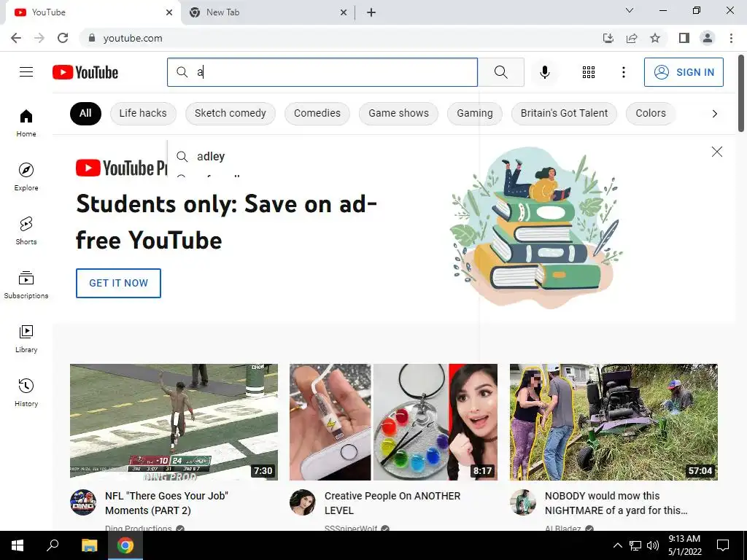Open Explore in sidebar
The image size is (747, 560).
[26, 176]
